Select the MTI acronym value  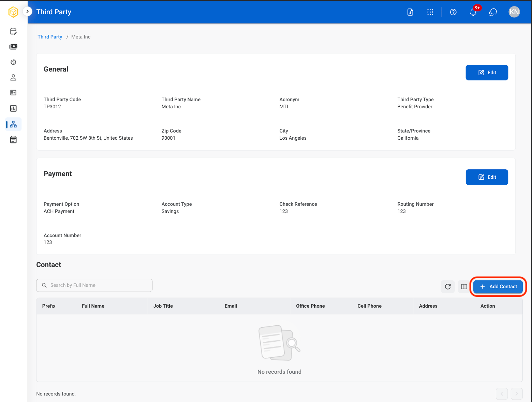284,107
